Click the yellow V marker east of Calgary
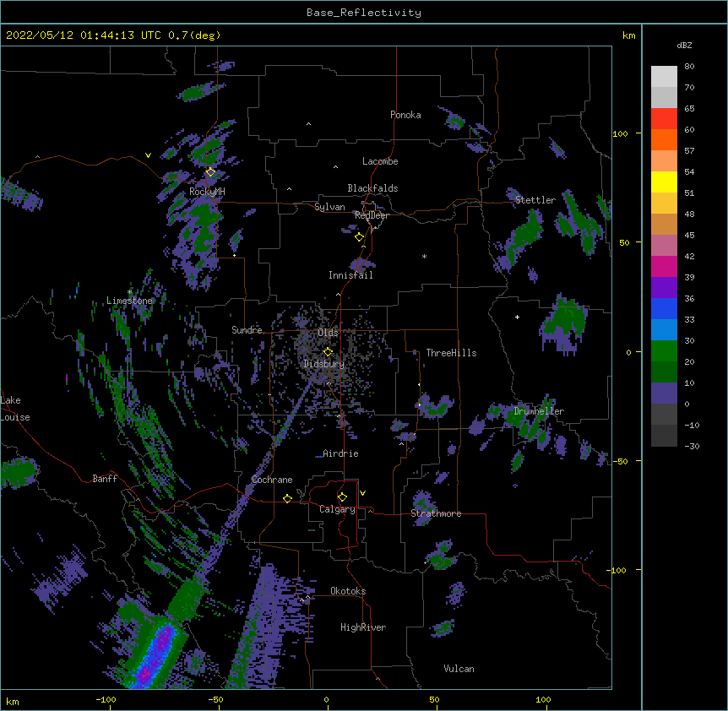 point(362,493)
